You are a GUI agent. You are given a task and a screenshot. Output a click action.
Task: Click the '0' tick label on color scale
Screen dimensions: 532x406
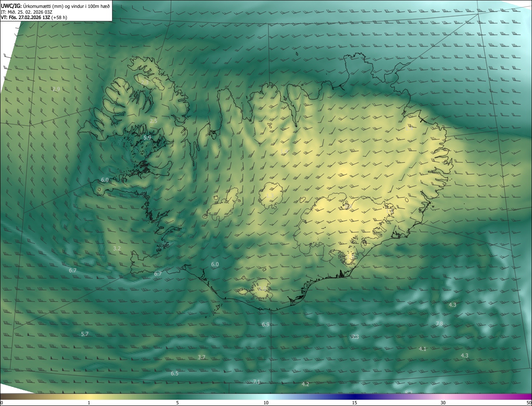click(2, 403)
